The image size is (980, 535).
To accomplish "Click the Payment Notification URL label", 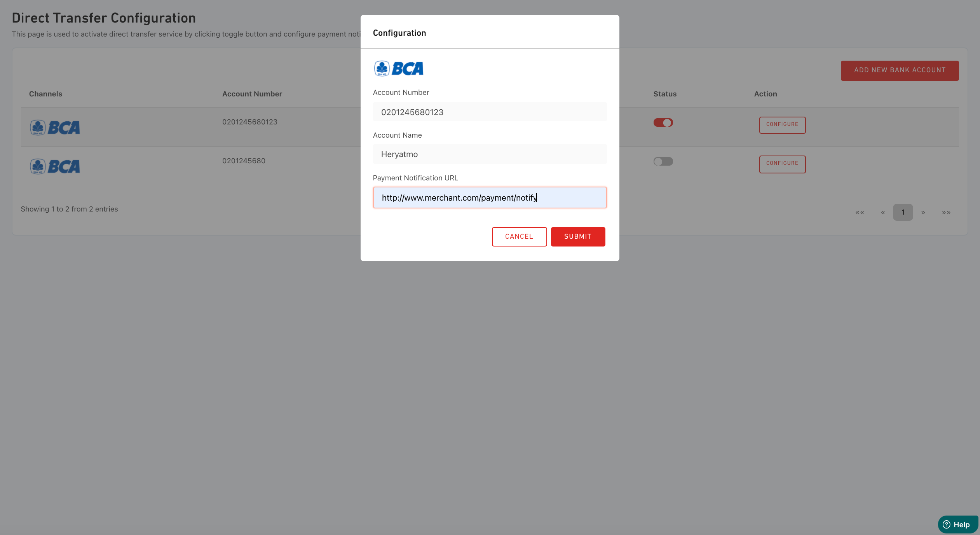I will tap(415, 178).
